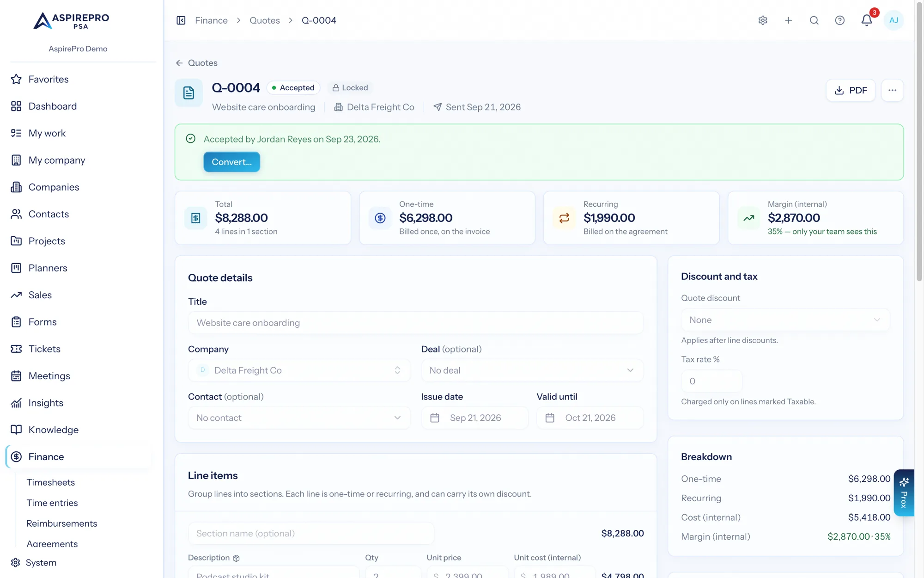Select Finance in the sidebar
The width and height of the screenshot is (924, 578).
pyautogui.click(x=78, y=457)
